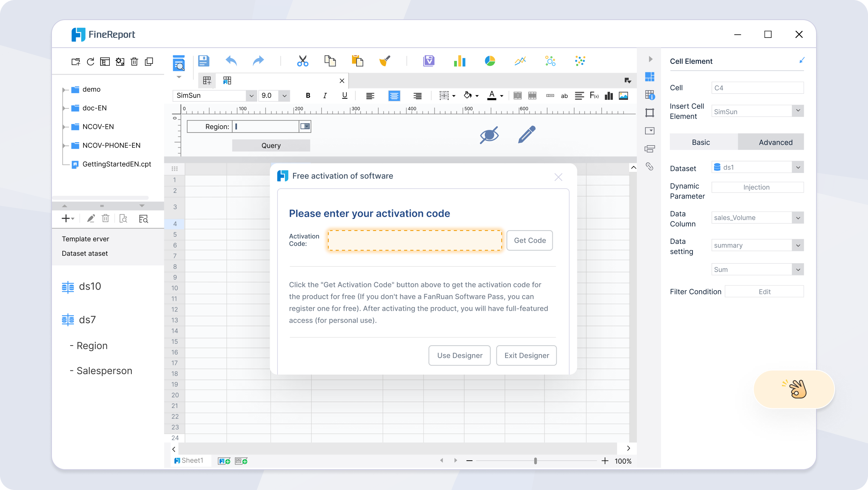Preview dataset icon in dataset panel
868x490 pixels.
pos(124,219)
